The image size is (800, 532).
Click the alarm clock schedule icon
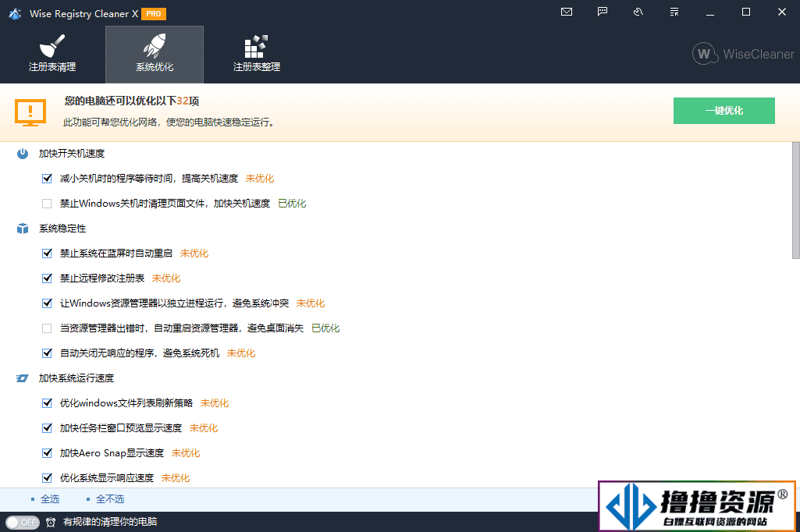click(51, 523)
